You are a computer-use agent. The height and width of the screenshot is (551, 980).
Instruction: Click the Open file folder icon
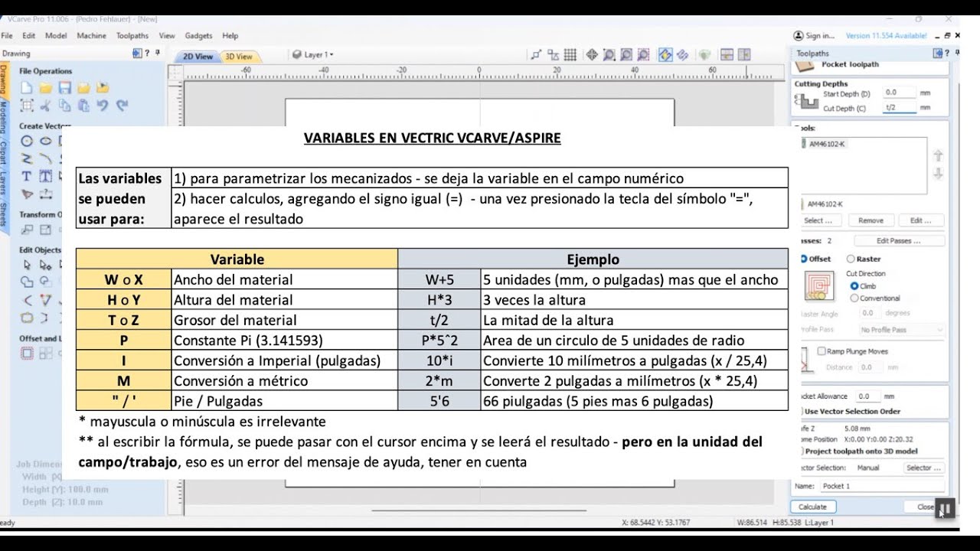[x=45, y=88]
